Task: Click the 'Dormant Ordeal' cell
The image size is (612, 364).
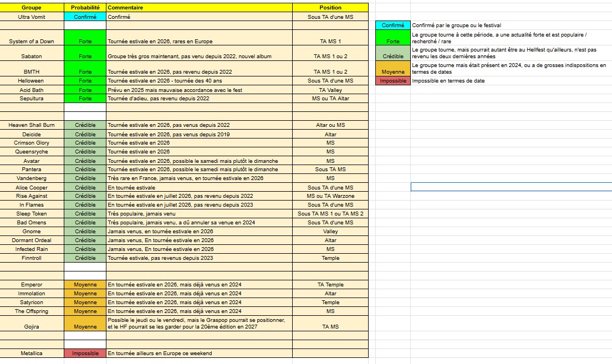Action: click(32, 240)
